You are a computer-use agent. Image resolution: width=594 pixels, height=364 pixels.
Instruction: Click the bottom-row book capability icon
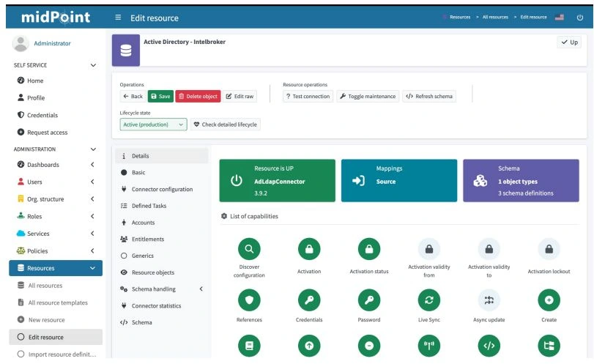(249, 346)
